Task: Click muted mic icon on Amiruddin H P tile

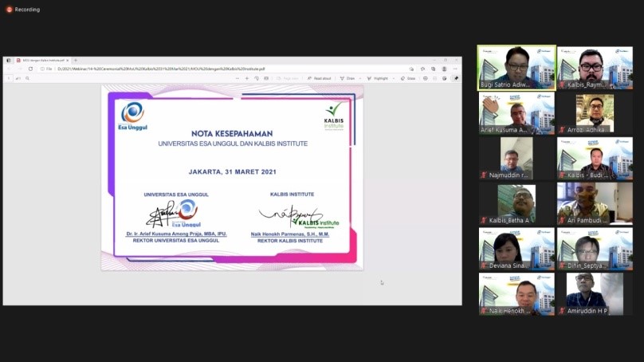Action: (x=562, y=311)
